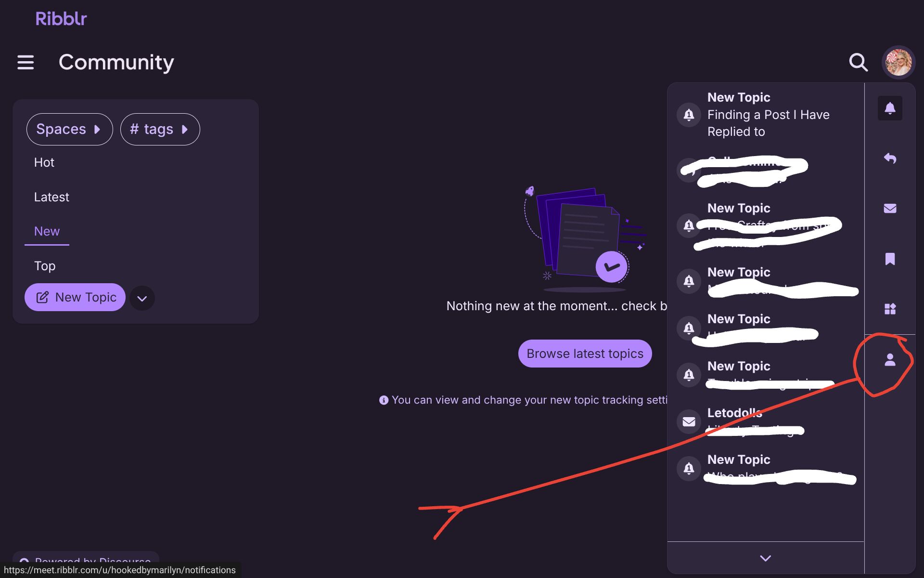Open the Ribblr logo link

[61, 19]
